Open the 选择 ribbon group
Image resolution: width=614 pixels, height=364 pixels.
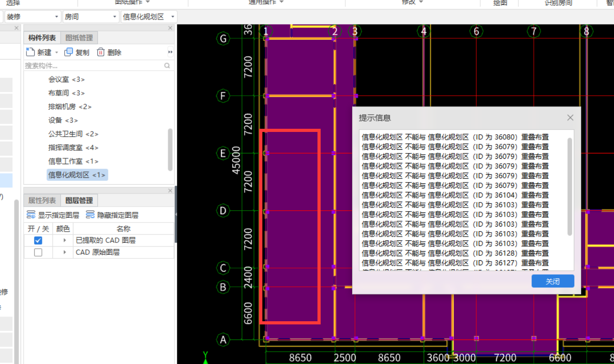[13, 3]
